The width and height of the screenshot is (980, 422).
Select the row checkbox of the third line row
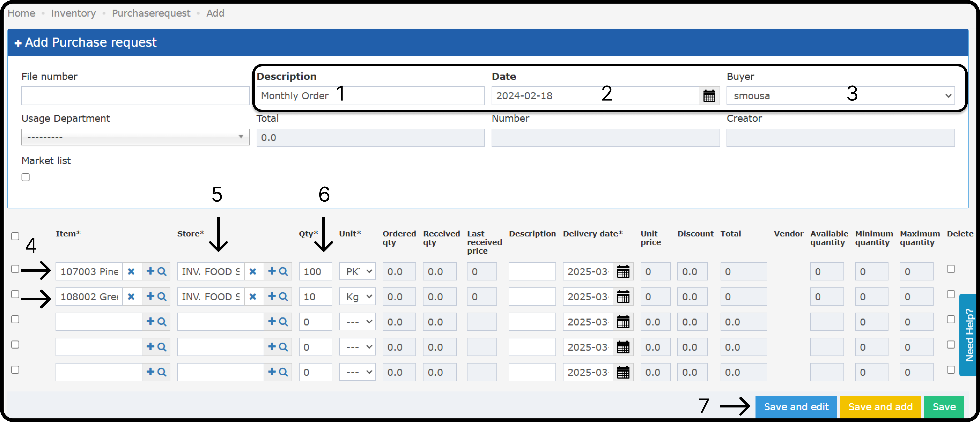pyautogui.click(x=15, y=319)
